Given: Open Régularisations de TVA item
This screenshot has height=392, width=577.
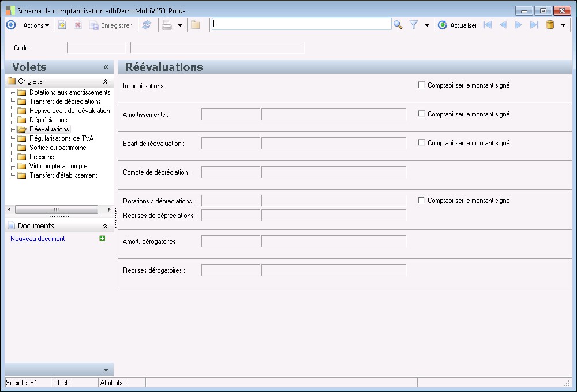Looking at the screenshot, I should 62,138.
